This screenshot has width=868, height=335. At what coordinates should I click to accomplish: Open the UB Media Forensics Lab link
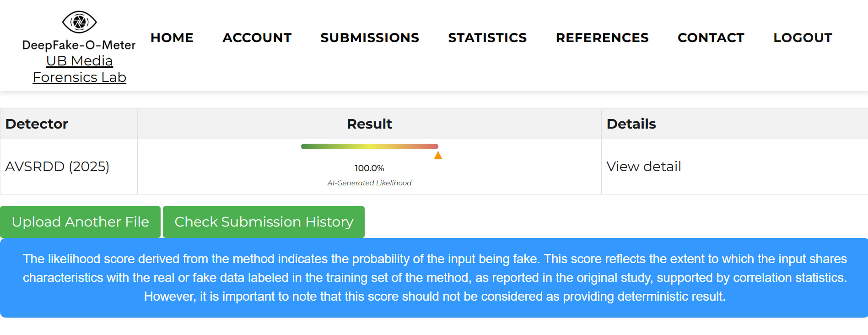click(79, 69)
